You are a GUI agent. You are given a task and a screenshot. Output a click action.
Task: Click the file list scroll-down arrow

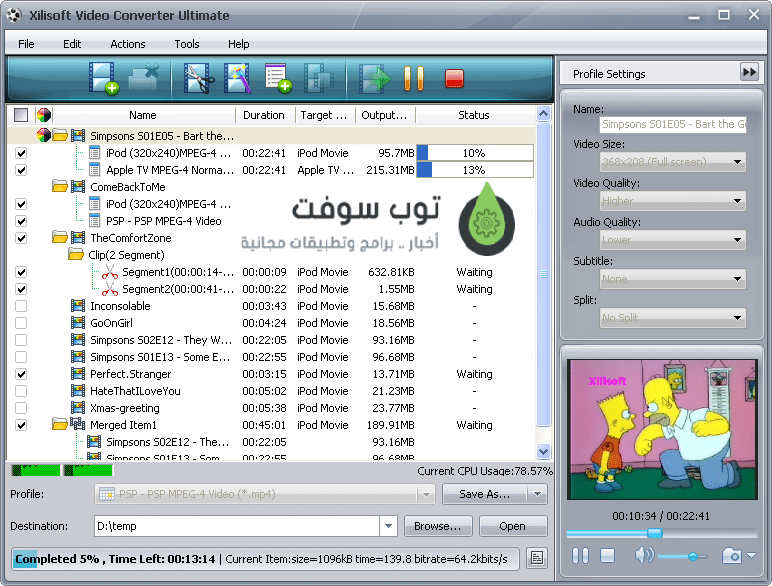tap(543, 451)
